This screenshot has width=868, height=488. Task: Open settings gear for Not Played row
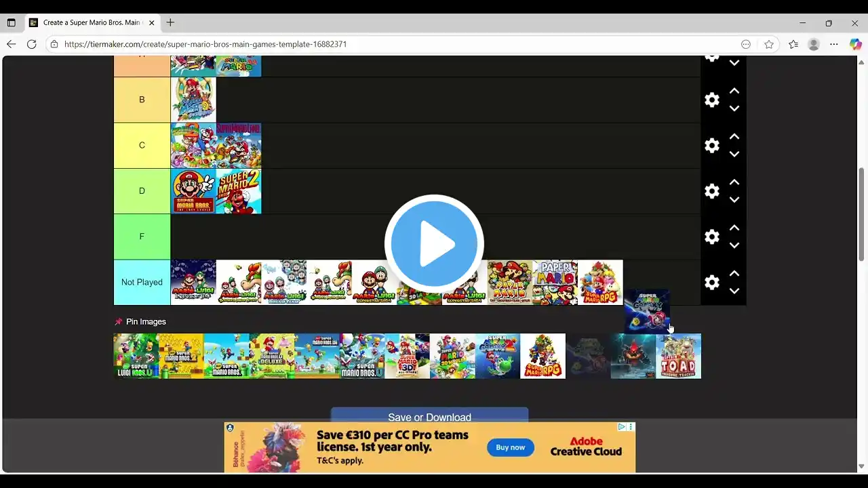[711, 283]
